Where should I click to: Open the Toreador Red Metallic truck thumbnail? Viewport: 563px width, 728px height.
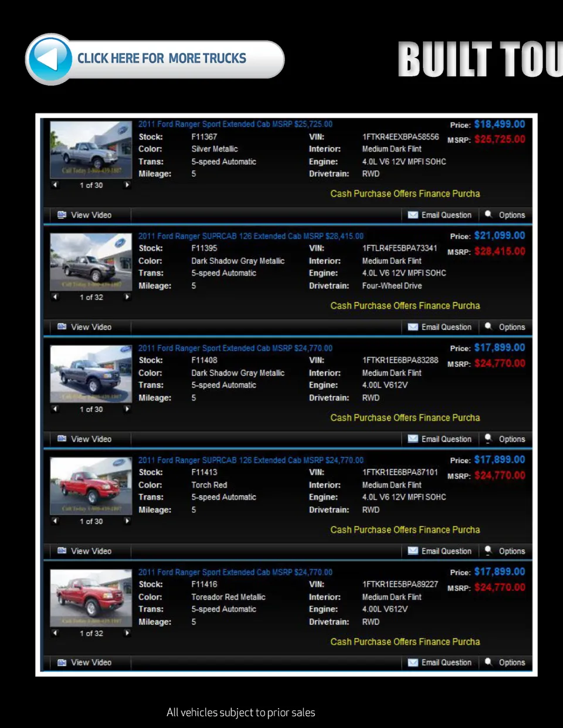(91, 597)
